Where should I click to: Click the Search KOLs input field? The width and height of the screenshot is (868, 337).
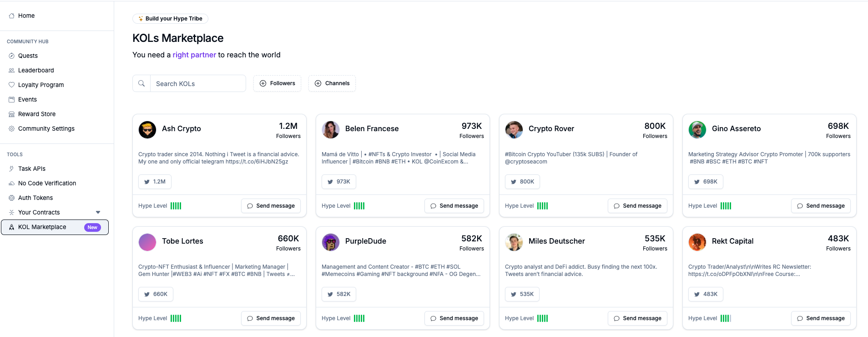point(198,84)
